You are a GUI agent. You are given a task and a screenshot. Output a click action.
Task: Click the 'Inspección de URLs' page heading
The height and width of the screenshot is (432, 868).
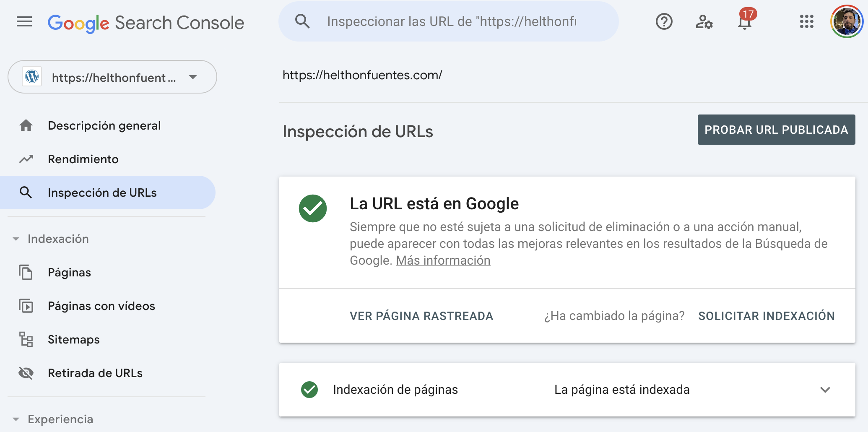click(358, 131)
